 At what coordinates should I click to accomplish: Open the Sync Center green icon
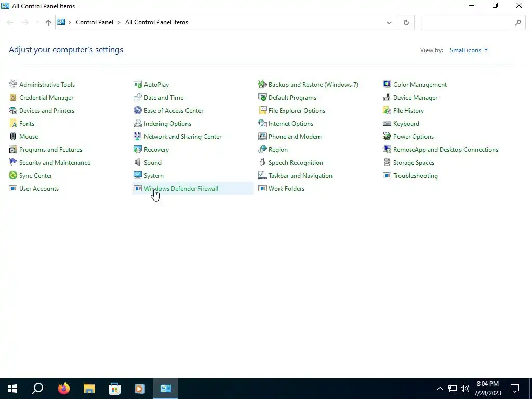click(x=13, y=176)
